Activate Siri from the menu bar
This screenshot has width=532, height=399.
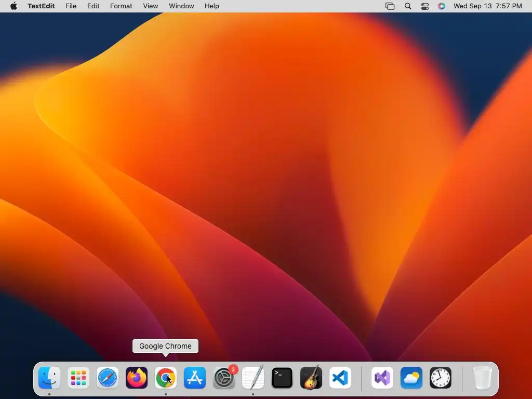[442, 6]
